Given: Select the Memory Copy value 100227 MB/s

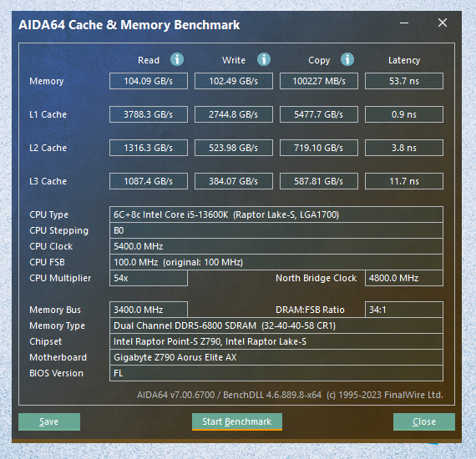Looking at the screenshot, I should pyautogui.click(x=319, y=81).
